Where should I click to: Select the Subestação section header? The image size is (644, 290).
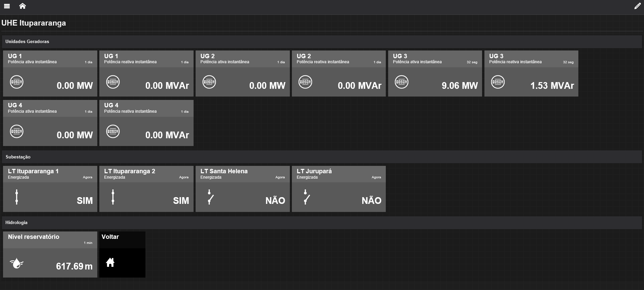point(18,157)
